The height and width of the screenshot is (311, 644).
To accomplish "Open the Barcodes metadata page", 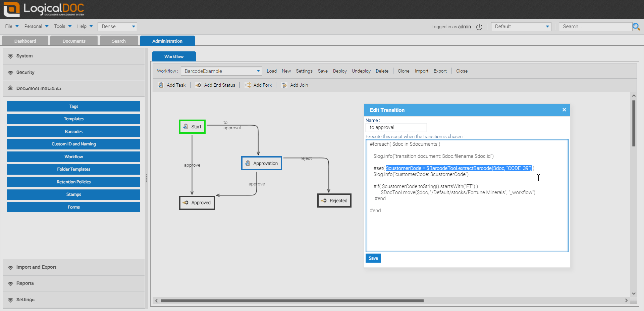I will [x=73, y=131].
